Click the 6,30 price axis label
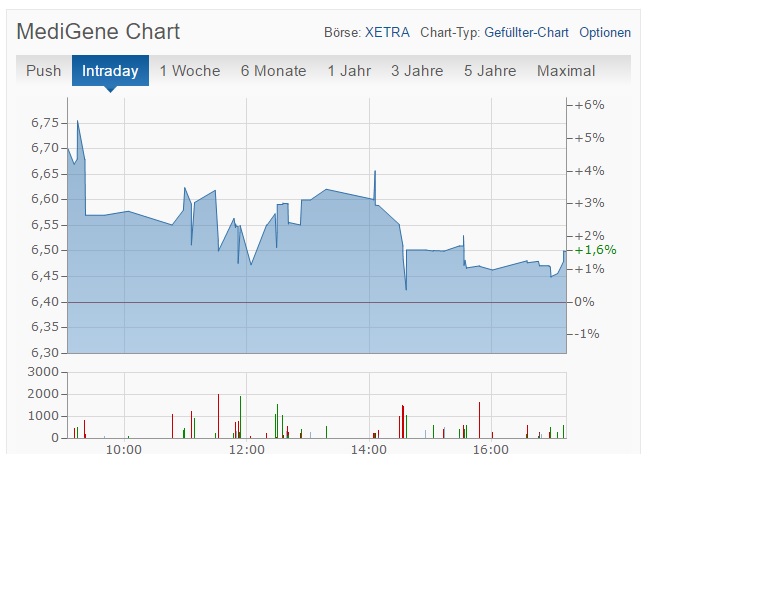The height and width of the screenshot is (614, 768). point(45,353)
